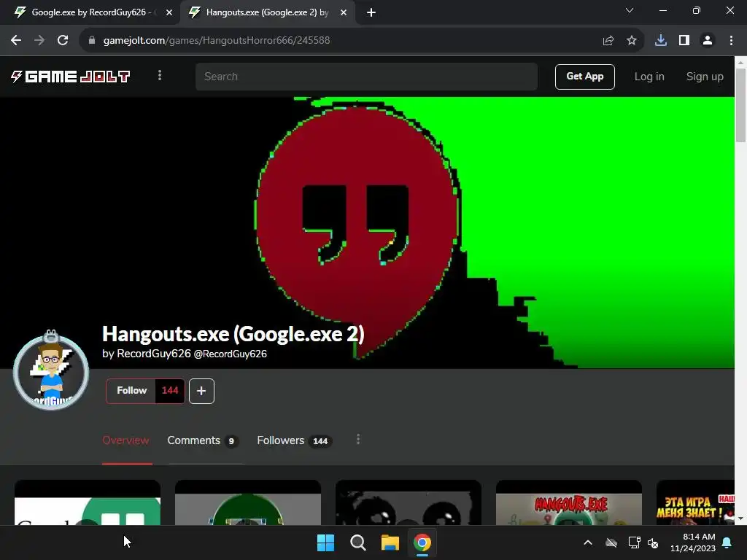Click the OneDrive cloud tray icon

click(x=611, y=542)
